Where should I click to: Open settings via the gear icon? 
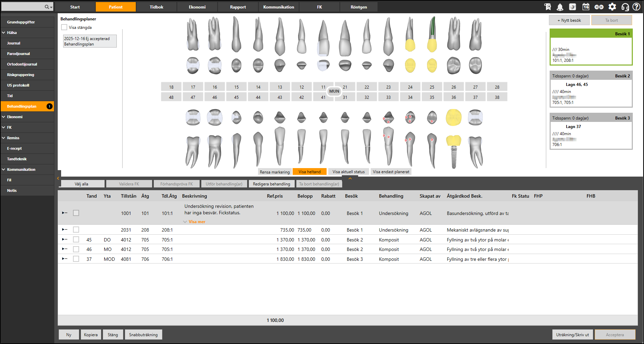point(612,7)
